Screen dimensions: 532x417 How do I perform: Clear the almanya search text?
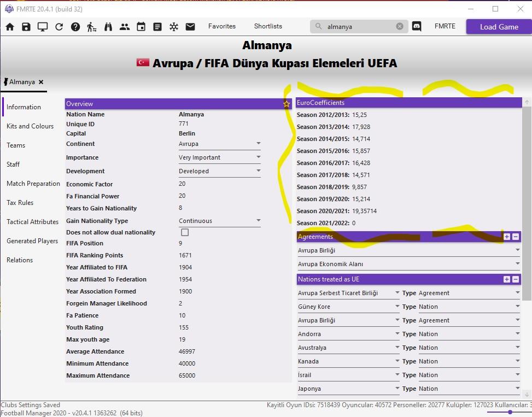coord(400,26)
